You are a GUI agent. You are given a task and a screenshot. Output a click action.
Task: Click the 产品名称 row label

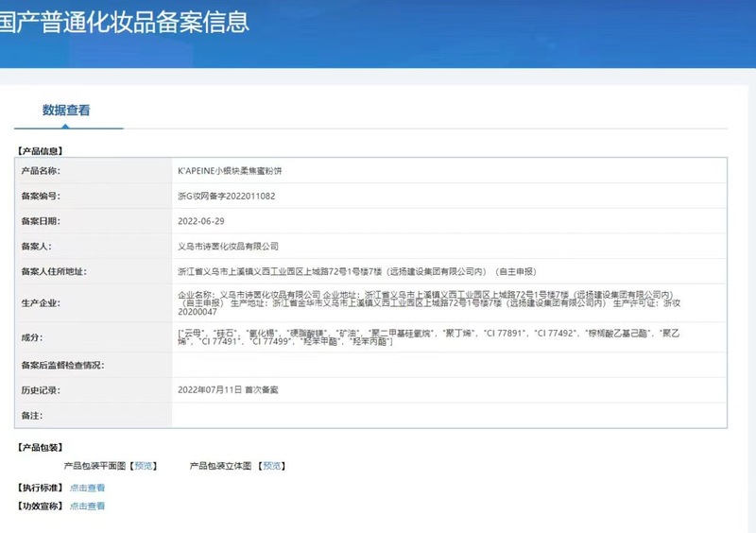click(41, 171)
